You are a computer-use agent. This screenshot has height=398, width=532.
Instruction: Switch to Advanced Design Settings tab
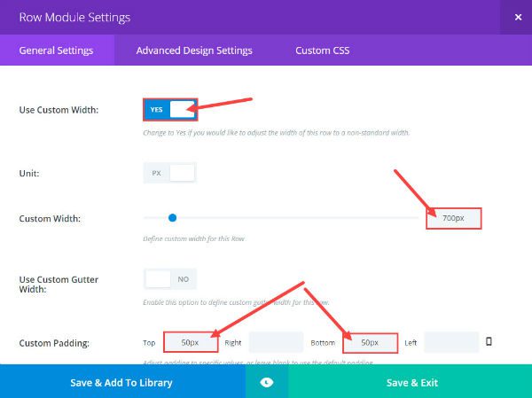(x=194, y=51)
